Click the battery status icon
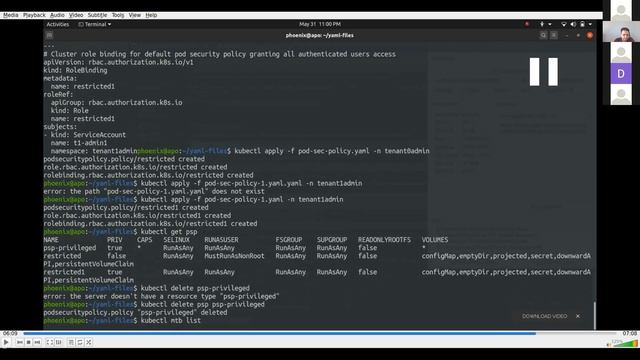 point(582,24)
